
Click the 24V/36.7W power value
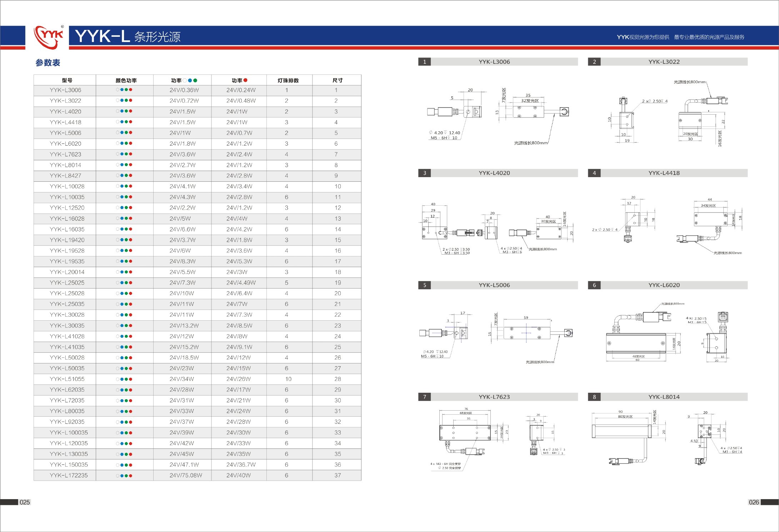(x=241, y=465)
